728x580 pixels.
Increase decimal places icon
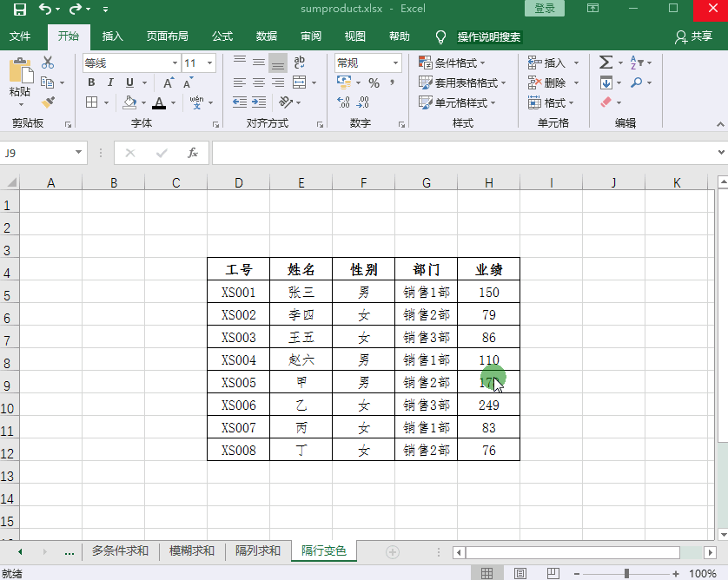pyautogui.click(x=343, y=102)
